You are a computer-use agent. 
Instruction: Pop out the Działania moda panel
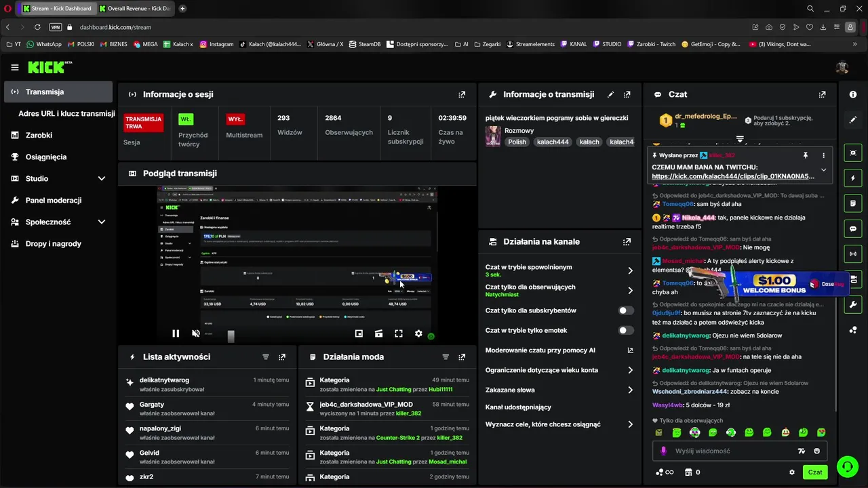462,357
